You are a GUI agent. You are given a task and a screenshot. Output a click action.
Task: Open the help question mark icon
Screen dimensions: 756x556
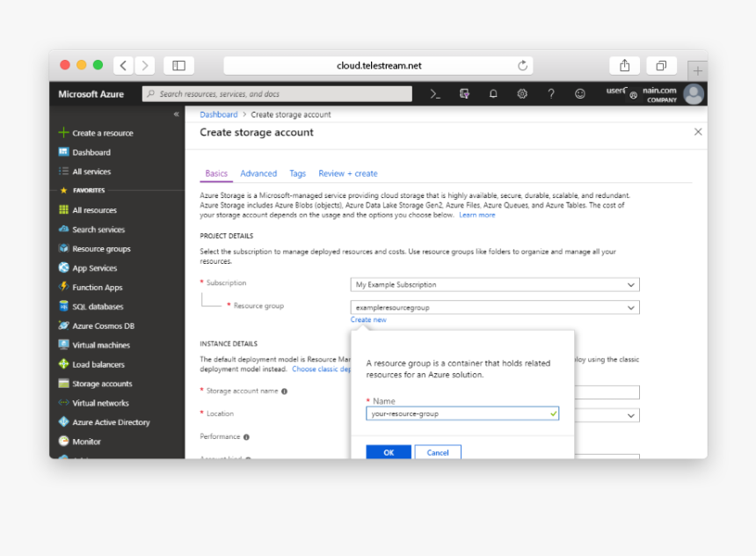tap(551, 94)
